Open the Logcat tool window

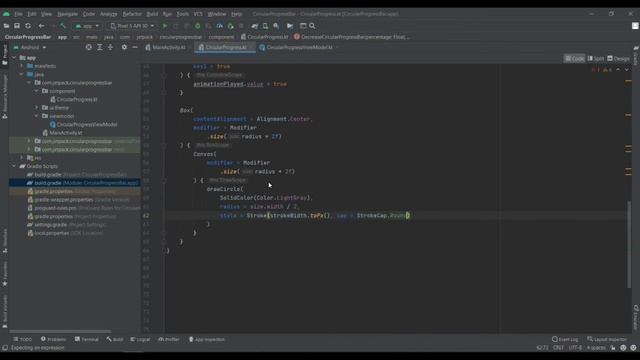pyautogui.click(x=140, y=339)
